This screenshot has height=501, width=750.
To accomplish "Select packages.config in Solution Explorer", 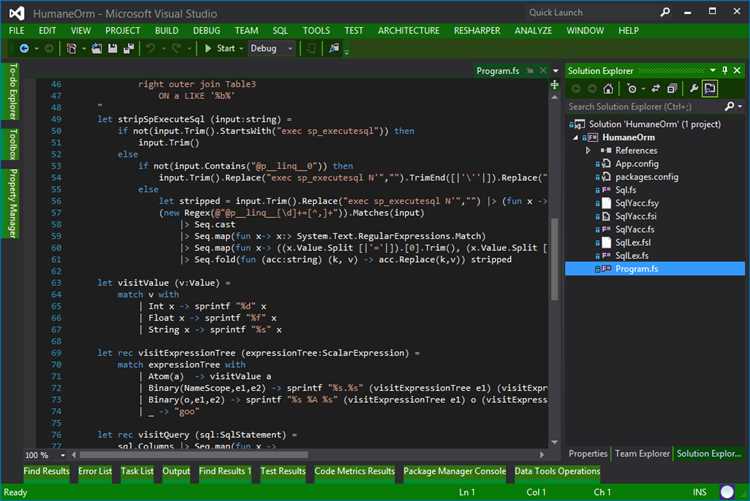I will [x=647, y=177].
